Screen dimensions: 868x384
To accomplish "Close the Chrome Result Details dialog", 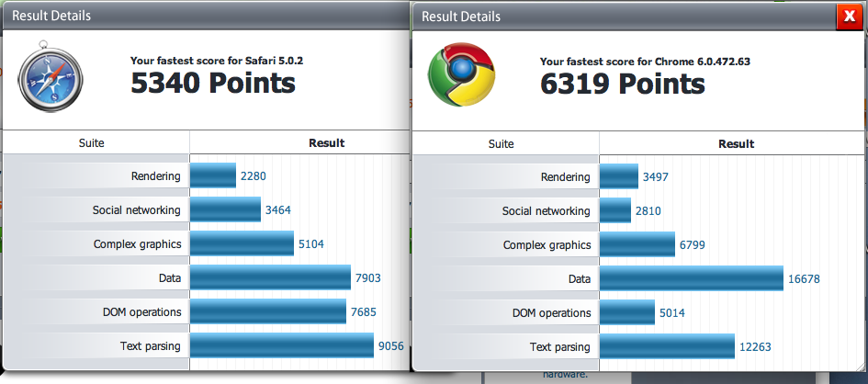I will point(850,17).
